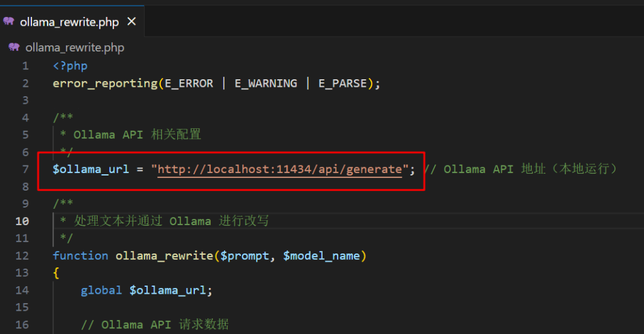644x334 pixels.
Task: Click the E_WARNING constant
Action: coord(265,83)
